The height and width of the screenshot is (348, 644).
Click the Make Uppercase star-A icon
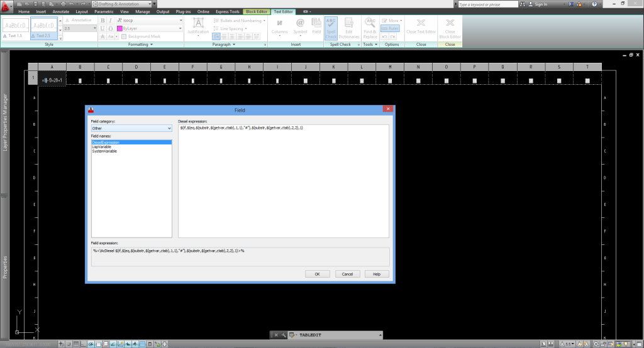point(103,36)
